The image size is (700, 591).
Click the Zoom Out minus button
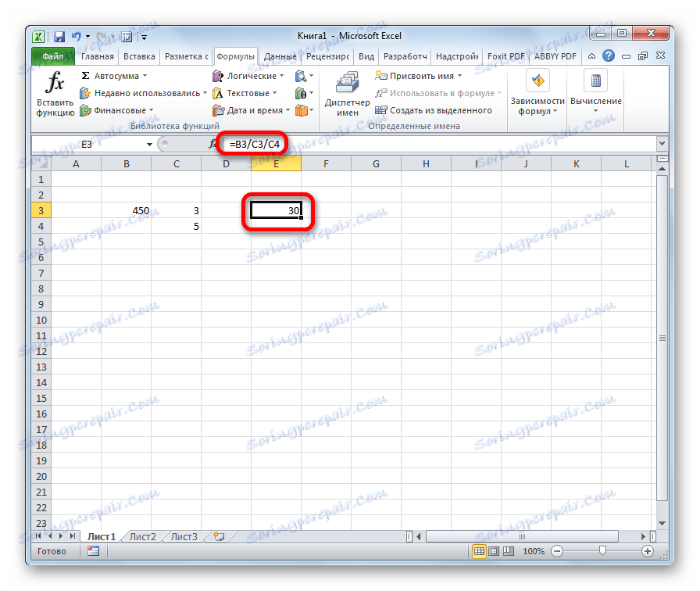click(x=557, y=551)
